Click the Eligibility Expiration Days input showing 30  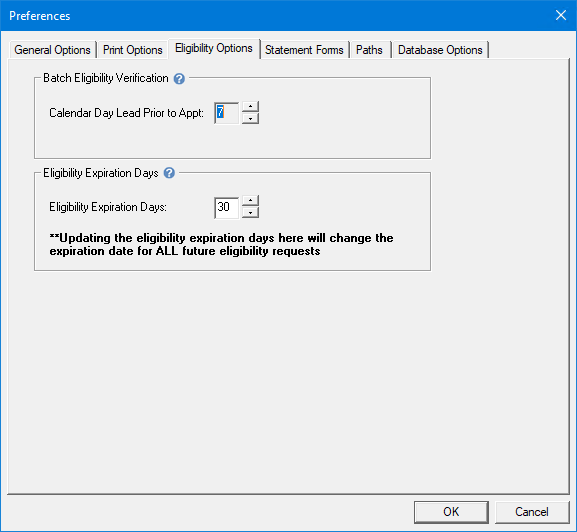[226, 207]
